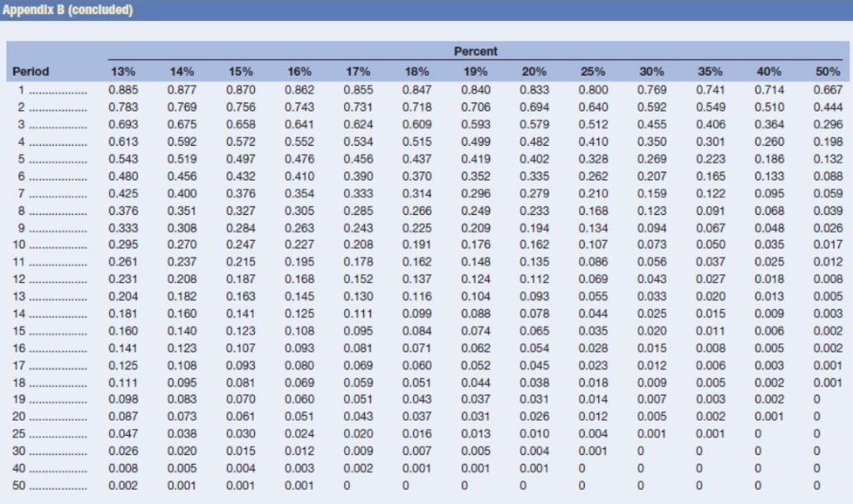Click '0.099' in period 14, 18% column
The height and width of the screenshot is (504, 853).
[x=417, y=313]
